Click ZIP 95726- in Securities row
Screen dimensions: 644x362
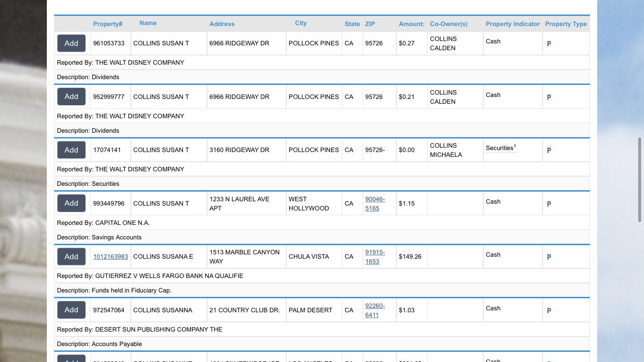point(375,150)
